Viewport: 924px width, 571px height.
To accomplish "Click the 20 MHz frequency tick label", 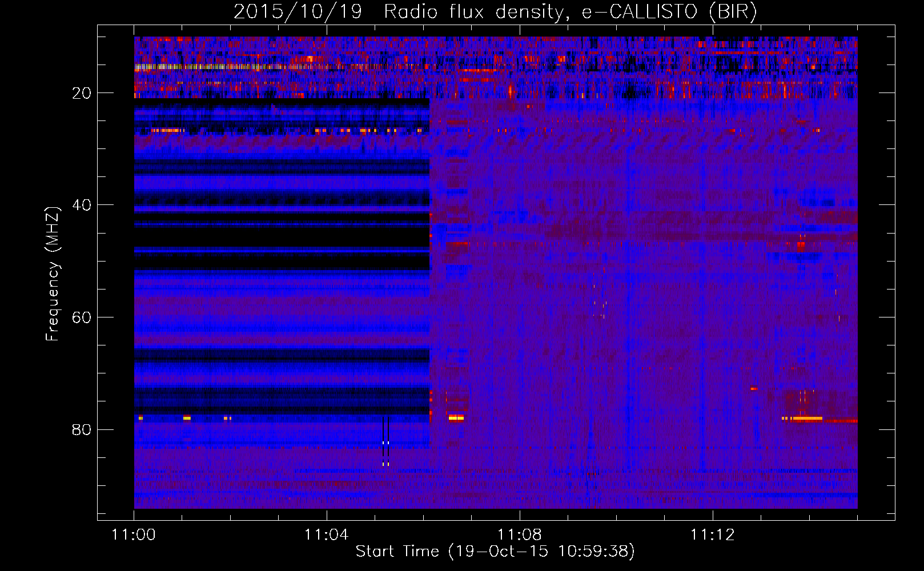I will pos(82,93).
